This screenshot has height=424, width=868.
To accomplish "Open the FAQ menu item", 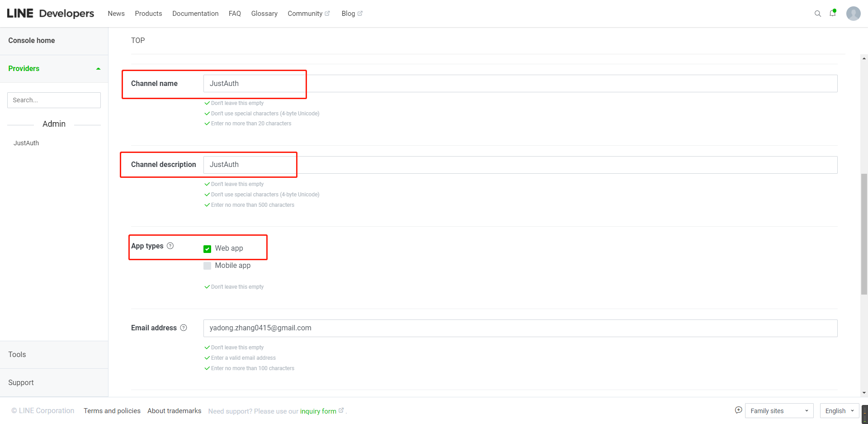I will (x=235, y=14).
